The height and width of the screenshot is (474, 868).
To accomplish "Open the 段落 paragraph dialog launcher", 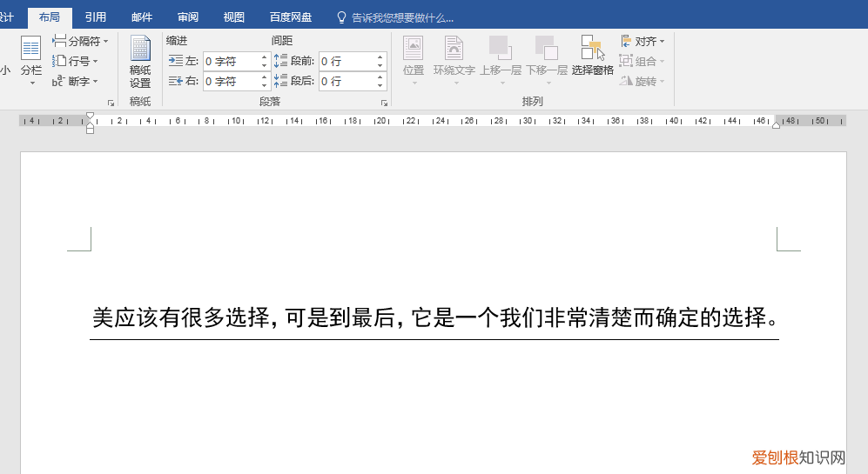I will 384,103.
